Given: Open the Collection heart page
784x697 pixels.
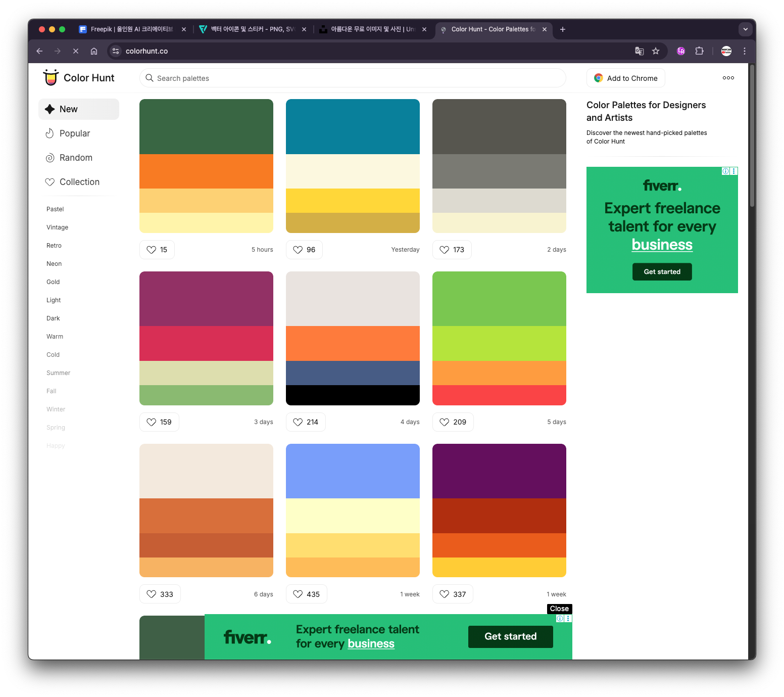Looking at the screenshot, I should 79,182.
